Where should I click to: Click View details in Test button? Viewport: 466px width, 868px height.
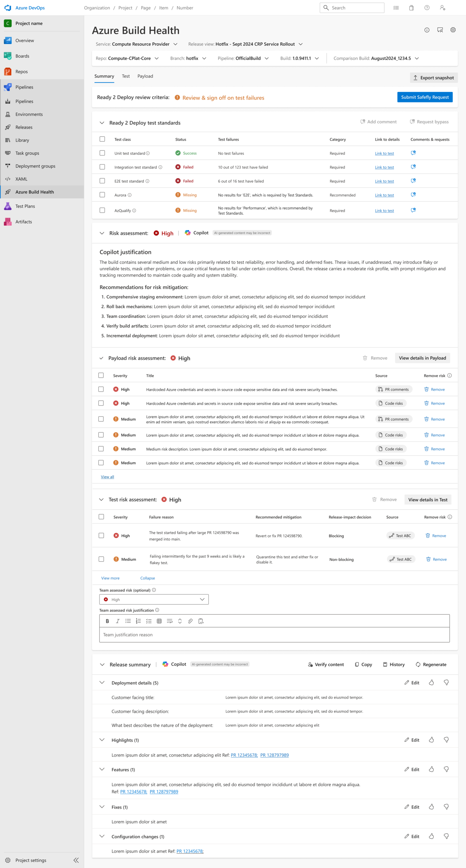pos(428,499)
